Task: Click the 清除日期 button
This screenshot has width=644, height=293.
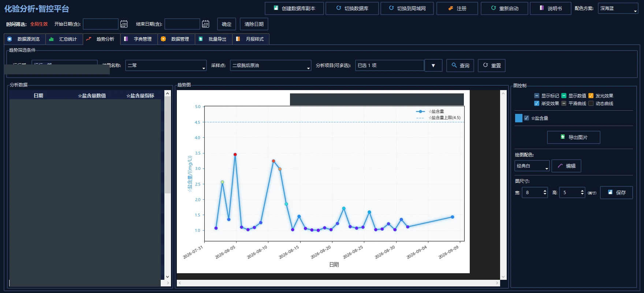Action: click(x=254, y=24)
